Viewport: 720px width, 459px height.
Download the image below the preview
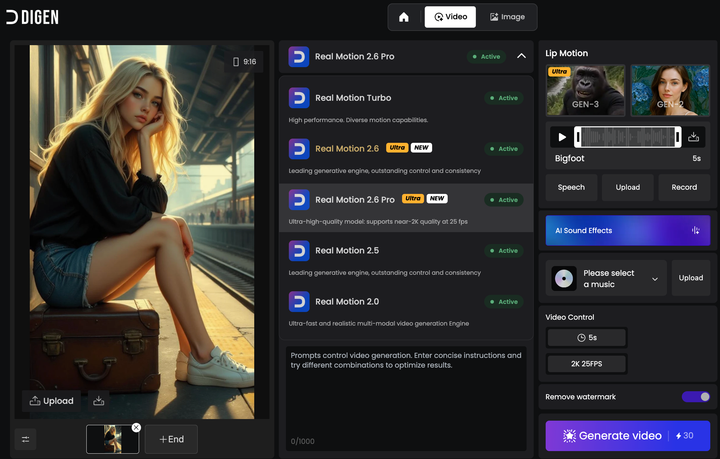click(x=99, y=401)
